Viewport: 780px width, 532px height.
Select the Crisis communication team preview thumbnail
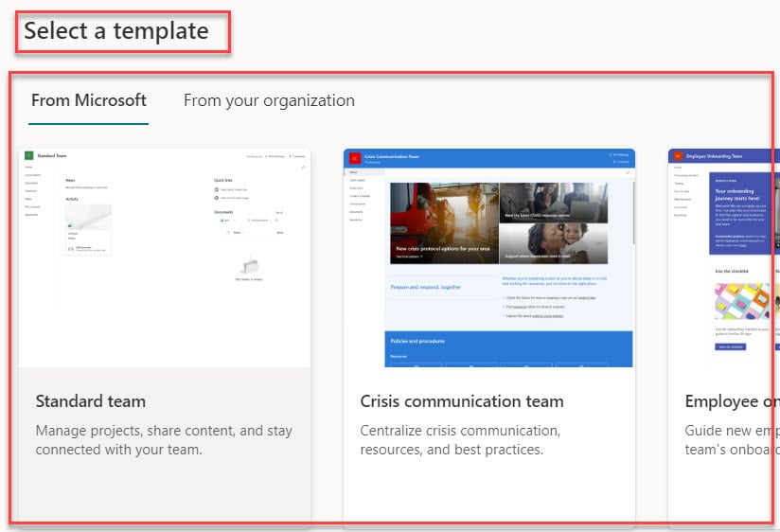tap(489, 257)
